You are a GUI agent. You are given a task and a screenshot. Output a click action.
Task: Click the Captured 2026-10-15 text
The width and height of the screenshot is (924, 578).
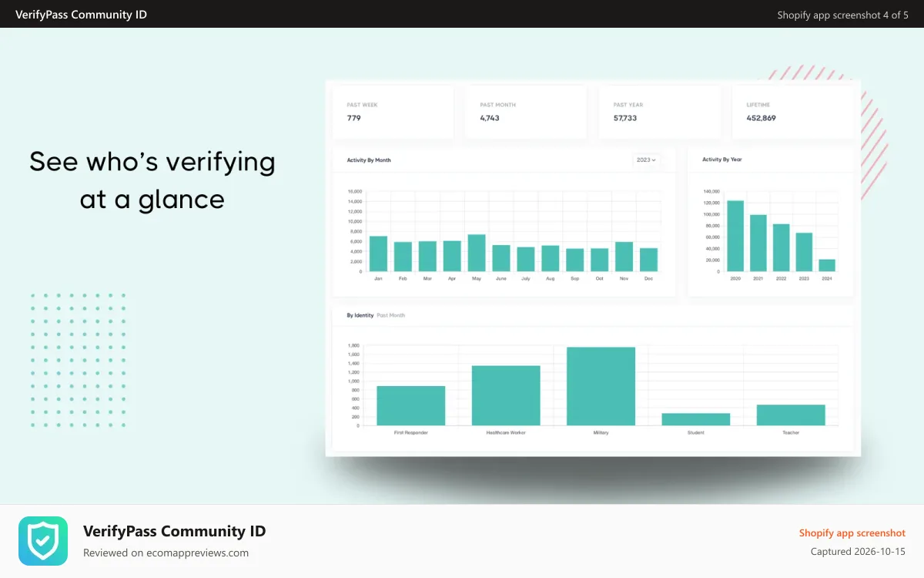(x=858, y=552)
